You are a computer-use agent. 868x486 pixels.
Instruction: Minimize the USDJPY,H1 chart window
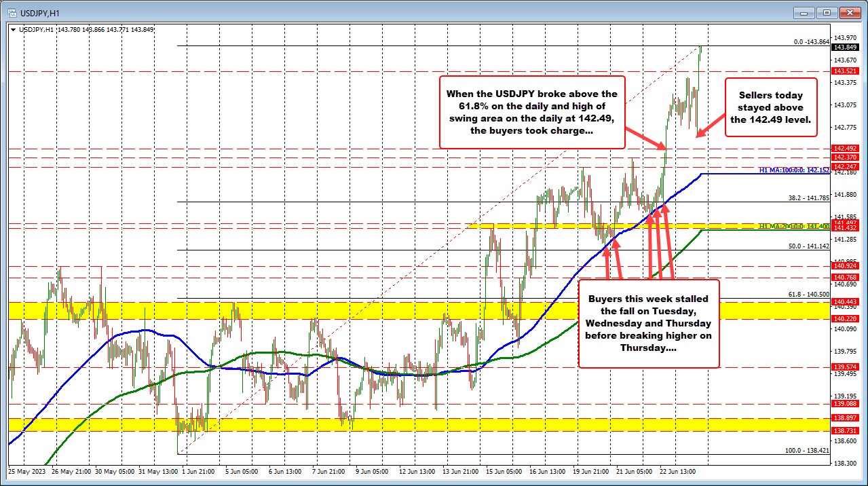click(804, 12)
